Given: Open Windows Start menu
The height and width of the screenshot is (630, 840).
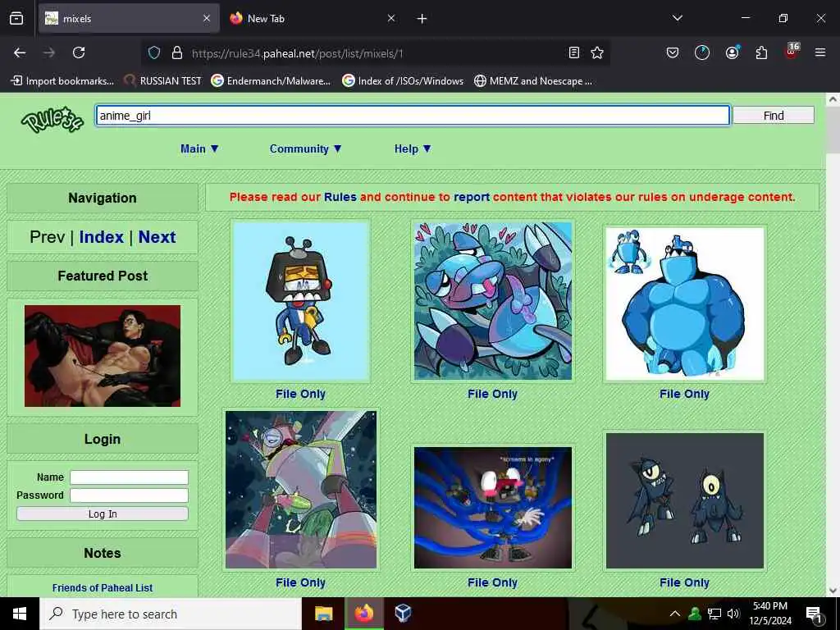Looking at the screenshot, I should click(x=20, y=614).
